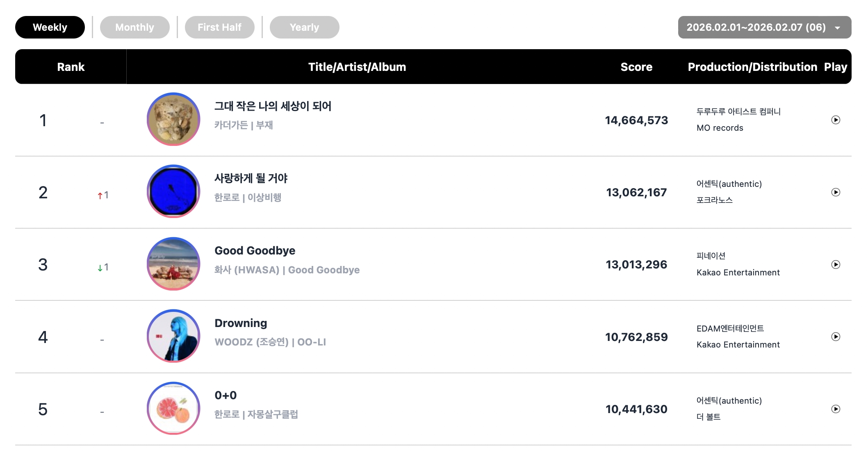Open the song title Drowning
This screenshot has height=452, width=868.
241,323
